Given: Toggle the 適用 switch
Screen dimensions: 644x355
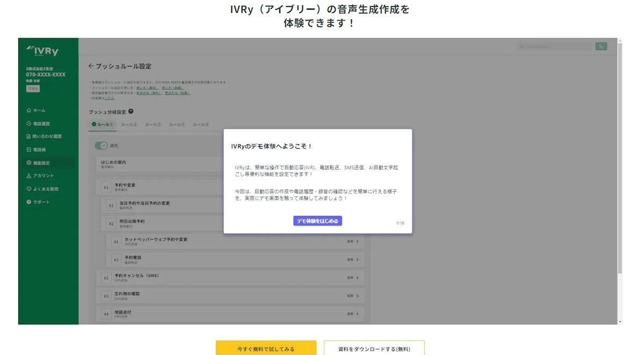Looking at the screenshot, I should coord(101,146).
